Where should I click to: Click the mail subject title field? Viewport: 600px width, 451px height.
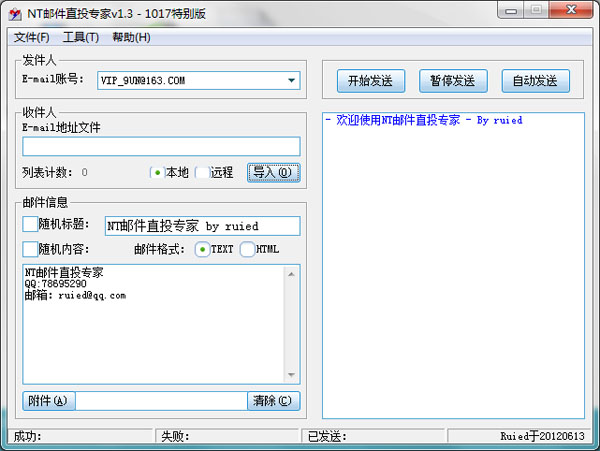[x=202, y=226]
